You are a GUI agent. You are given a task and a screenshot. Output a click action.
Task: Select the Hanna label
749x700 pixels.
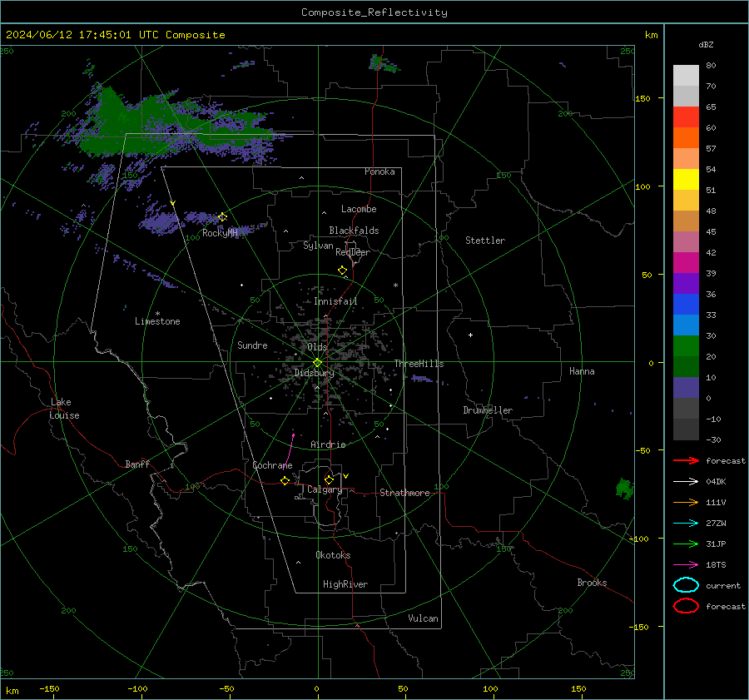point(582,371)
